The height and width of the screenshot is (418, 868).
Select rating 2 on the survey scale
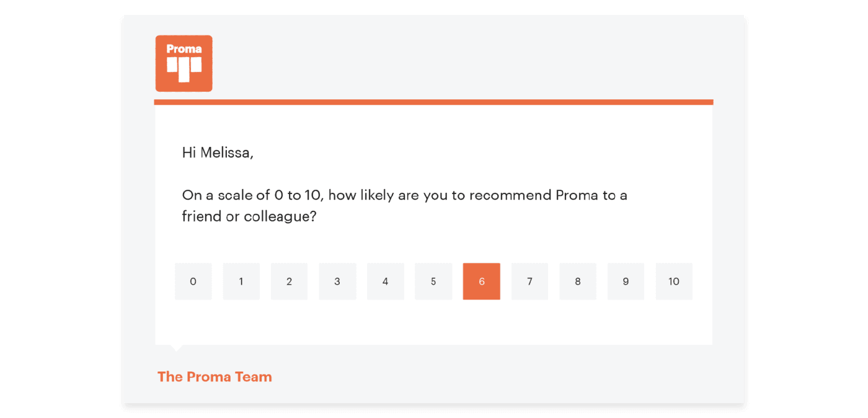289,281
